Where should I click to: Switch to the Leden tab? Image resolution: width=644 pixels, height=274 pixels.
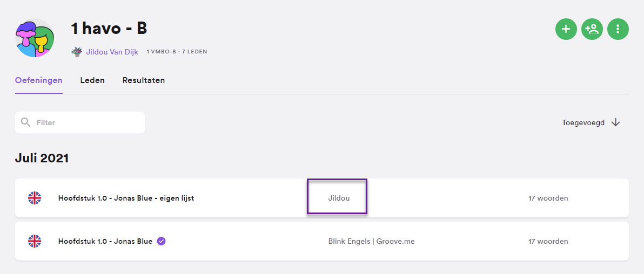(x=92, y=80)
